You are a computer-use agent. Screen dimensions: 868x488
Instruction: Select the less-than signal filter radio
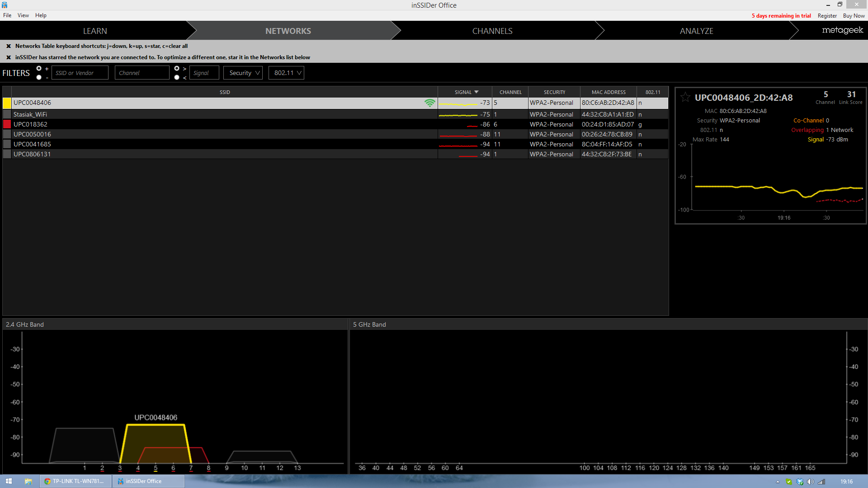[x=177, y=77]
